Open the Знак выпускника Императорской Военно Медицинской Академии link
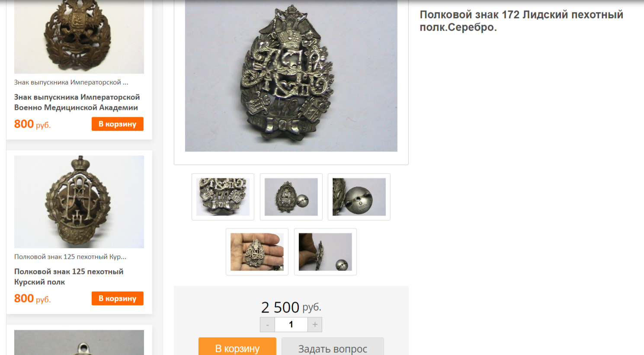 pyautogui.click(x=77, y=102)
